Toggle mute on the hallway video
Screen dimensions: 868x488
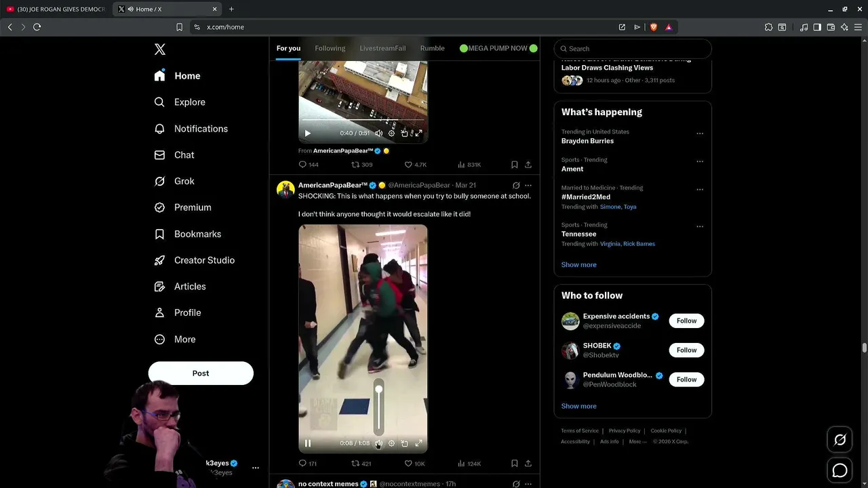click(378, 443)
